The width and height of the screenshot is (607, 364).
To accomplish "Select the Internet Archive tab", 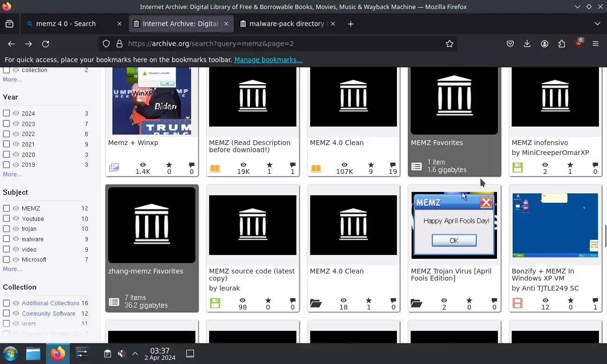I will (x=180, y=24).
